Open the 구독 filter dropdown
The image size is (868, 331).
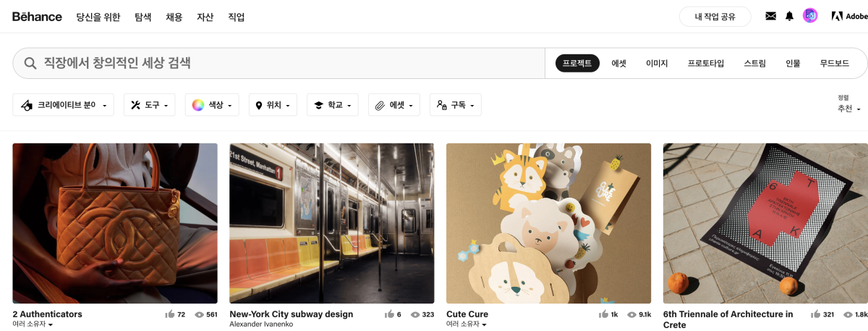[456, 105]
